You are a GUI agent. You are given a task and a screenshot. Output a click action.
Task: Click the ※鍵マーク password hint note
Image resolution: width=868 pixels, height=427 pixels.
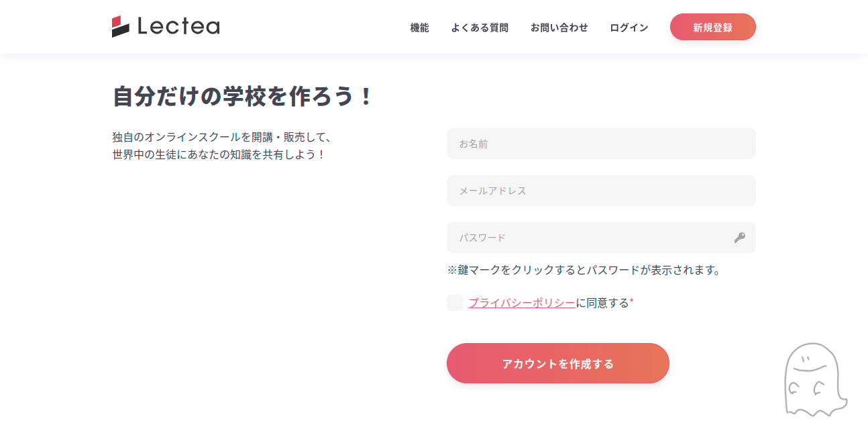coord(584,271)
